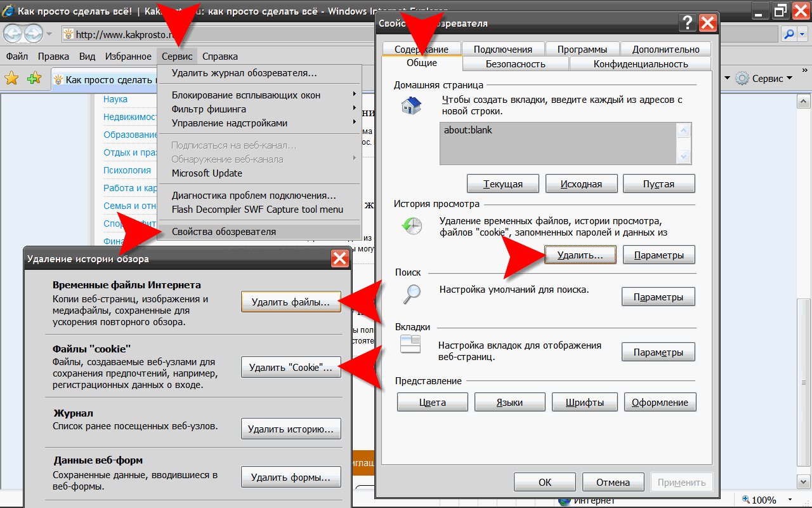Expand Блокирование всплывающих окон submenu
Viewport: 812px width, 508px height.
point(259,95)
